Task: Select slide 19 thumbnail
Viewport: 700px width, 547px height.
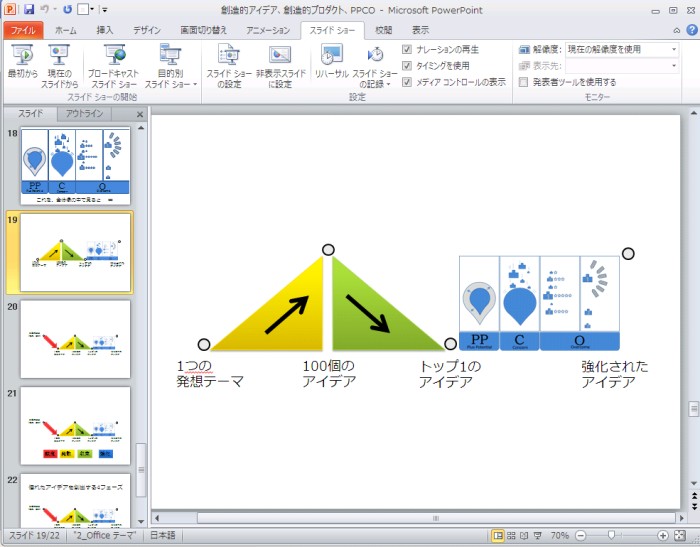Action: point(75,253)
